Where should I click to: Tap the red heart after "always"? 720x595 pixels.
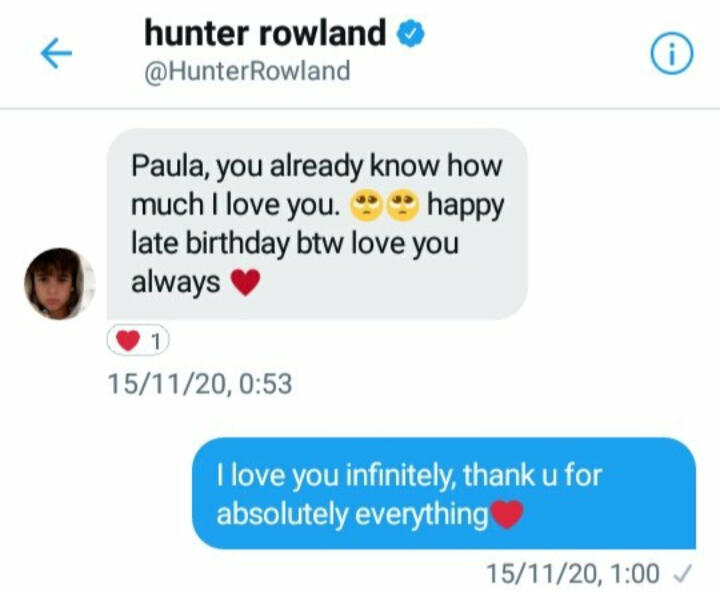pos(245,282)
